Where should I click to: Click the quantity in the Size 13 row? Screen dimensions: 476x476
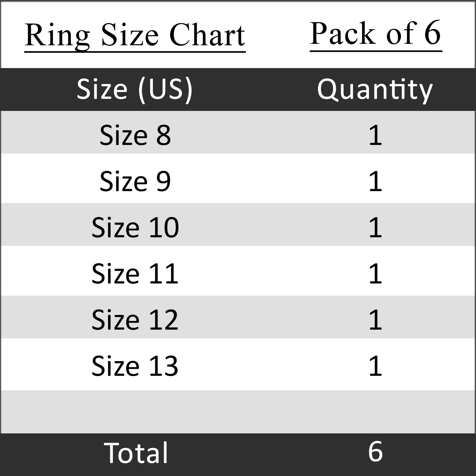tap(375, 366)
